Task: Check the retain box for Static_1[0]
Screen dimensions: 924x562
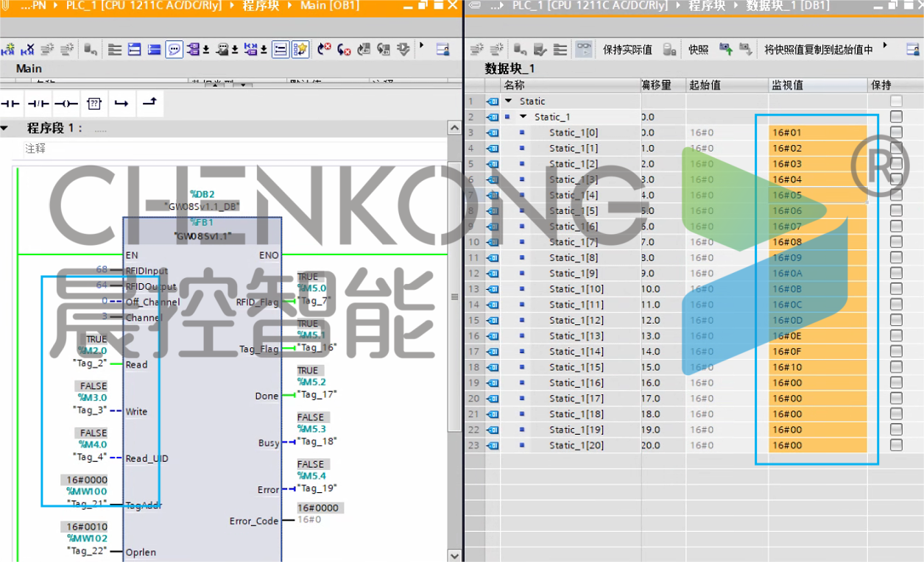Action: coord(895,132)
